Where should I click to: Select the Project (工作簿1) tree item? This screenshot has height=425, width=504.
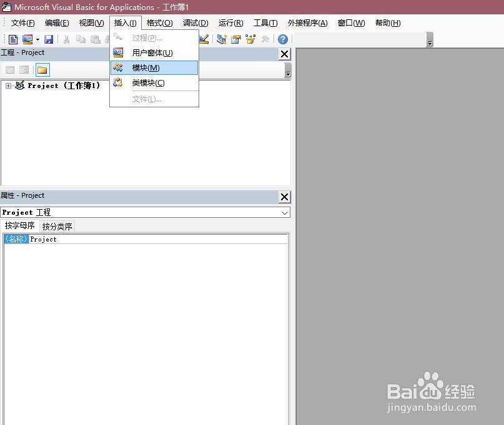(x=64, y=85)
